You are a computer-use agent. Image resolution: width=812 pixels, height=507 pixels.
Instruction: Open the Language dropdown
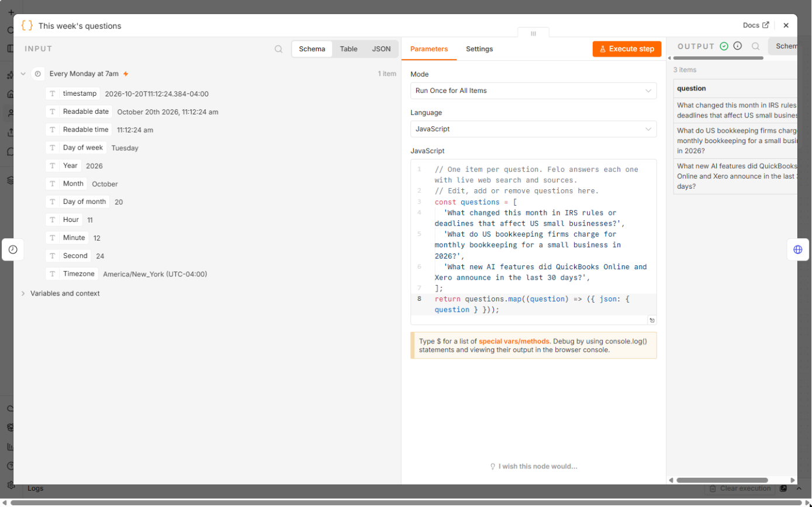(x=533, y=129)
